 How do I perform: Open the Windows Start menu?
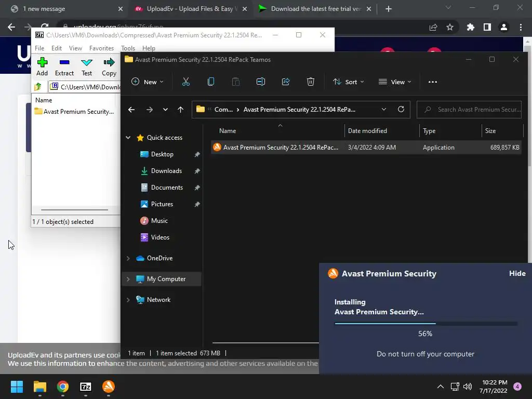17,387
